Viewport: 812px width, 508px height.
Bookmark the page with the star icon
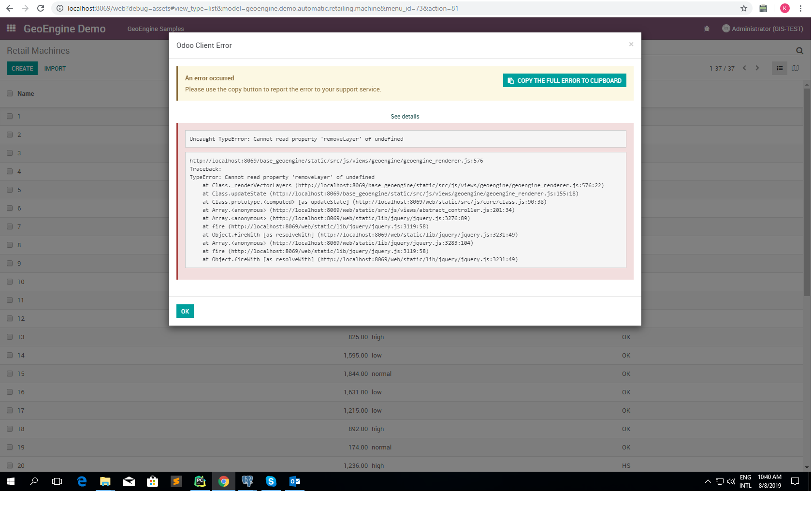coord(744,8)
